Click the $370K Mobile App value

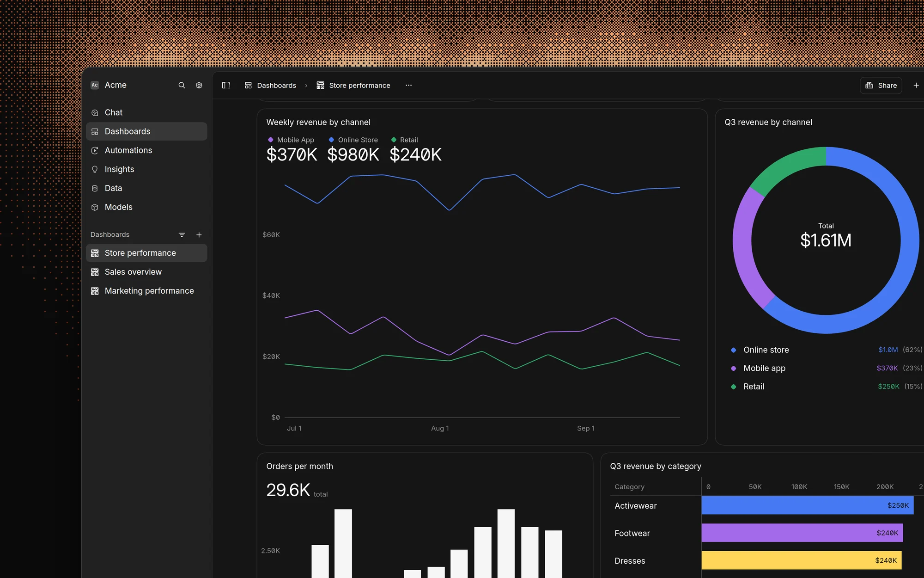click(x=292, y=154)
